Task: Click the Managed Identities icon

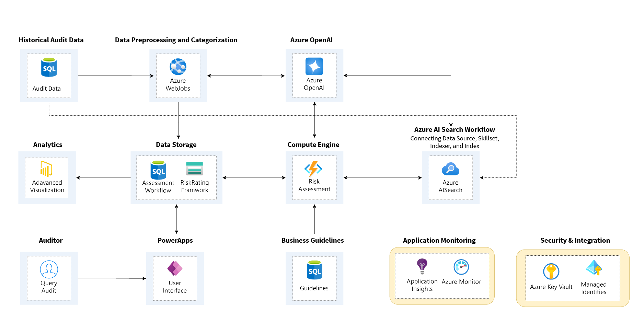Action: coord(594,268)
